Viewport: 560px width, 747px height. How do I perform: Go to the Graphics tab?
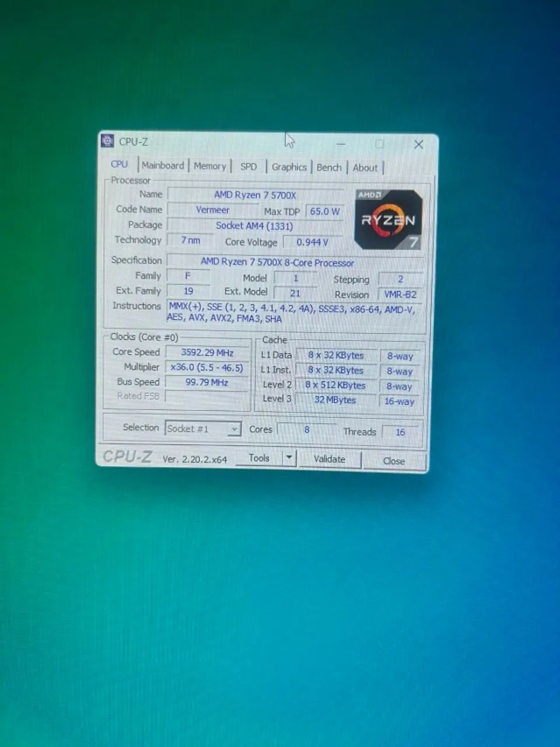(289, 167)
